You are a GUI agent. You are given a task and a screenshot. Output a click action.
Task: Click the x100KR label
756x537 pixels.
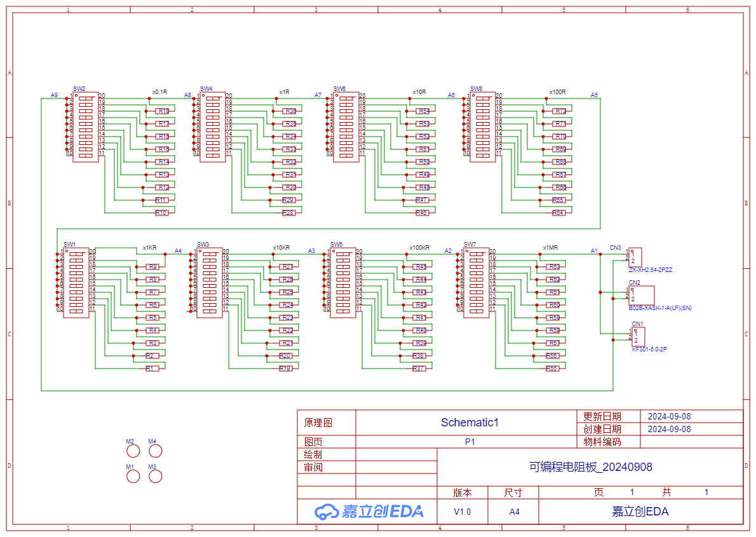(419, 247)
